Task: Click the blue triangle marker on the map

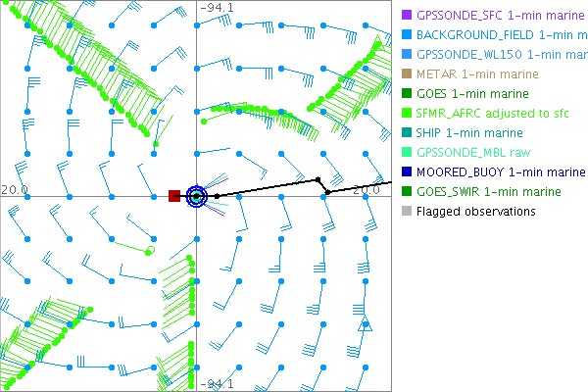Action: 365,324
